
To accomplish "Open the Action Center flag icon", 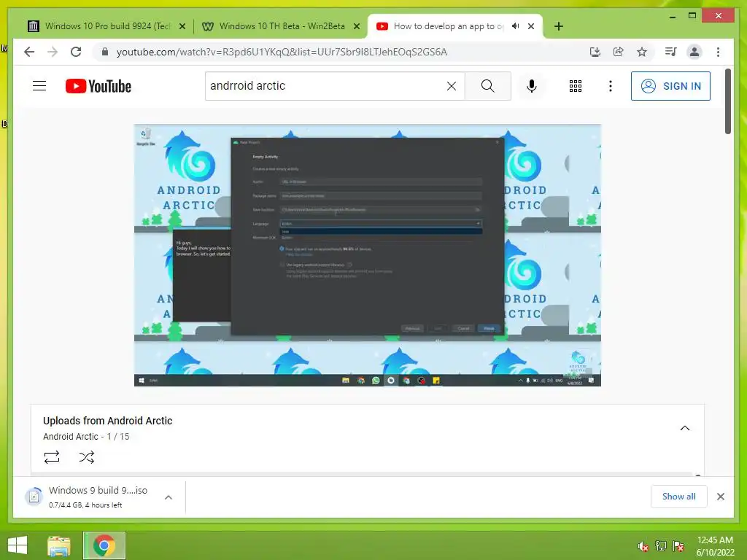I will tap(678, 546).
